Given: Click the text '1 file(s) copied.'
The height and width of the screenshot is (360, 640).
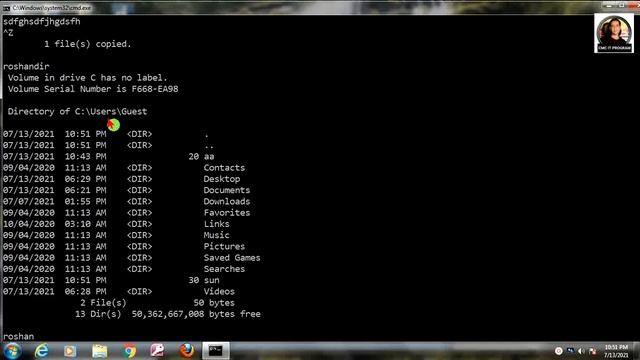Looking at the screenshot, I should (88, 44).
